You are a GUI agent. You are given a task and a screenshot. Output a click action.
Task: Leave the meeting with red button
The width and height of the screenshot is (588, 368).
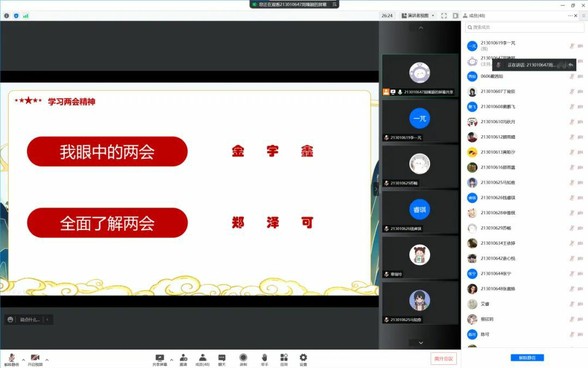pyautogui.click(x=444, y=359)
